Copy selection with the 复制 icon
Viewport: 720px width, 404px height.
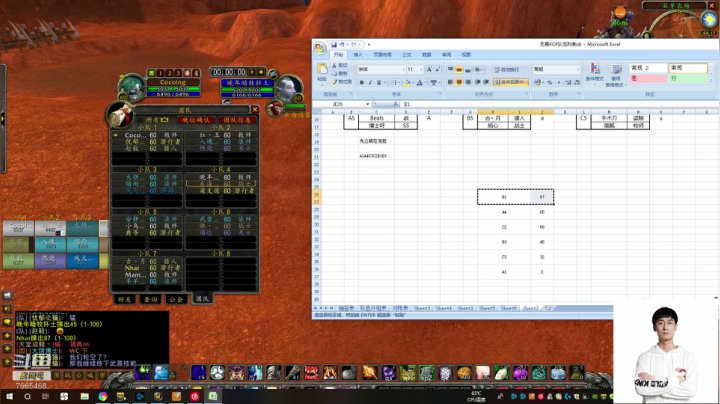[x=341, y=73]
